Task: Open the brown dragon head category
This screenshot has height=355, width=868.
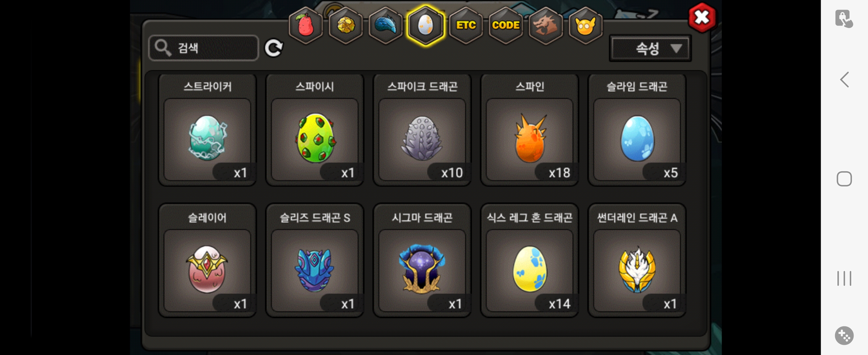Action: coord(545,26)
